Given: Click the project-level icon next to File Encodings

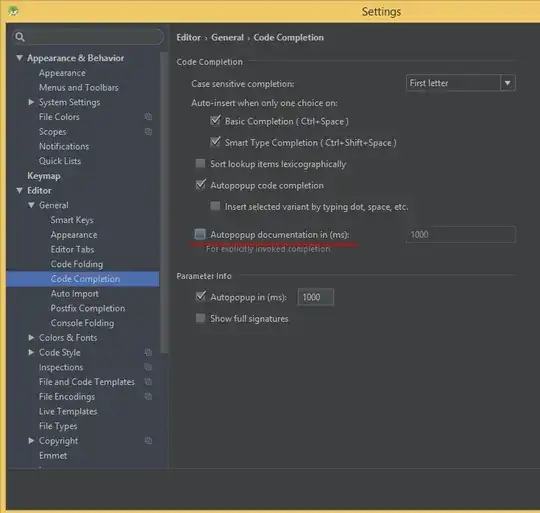Looking at the screenshot, I should 148,397.
